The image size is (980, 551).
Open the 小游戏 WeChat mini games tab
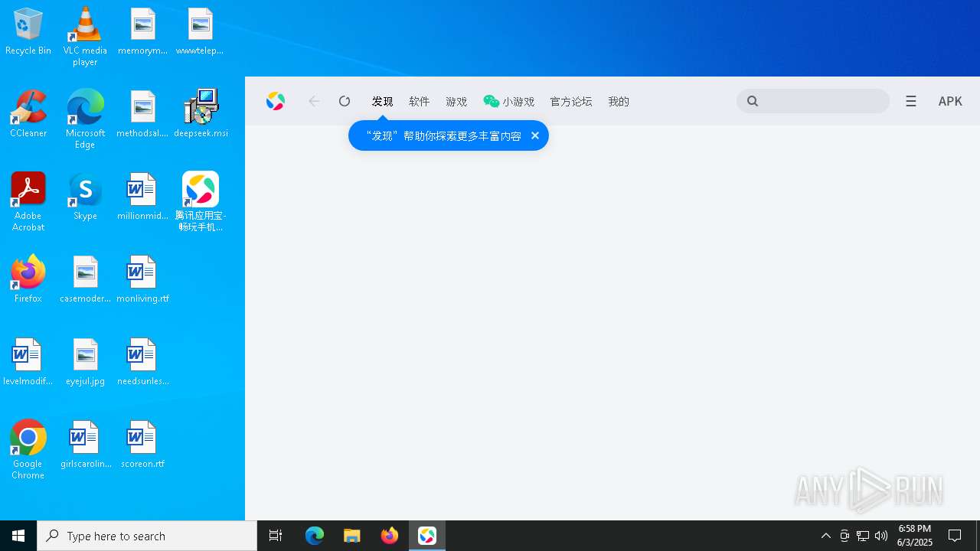(x=509, y=101)
